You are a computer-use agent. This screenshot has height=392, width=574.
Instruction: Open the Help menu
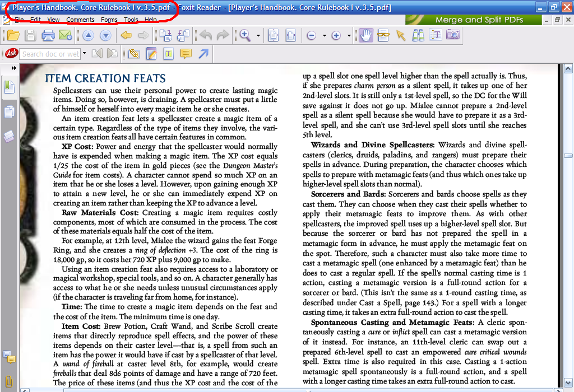[150, 20]
